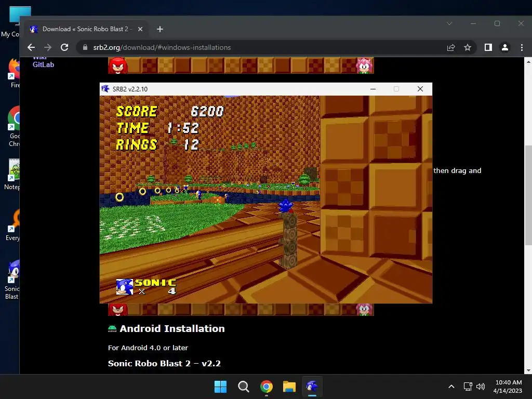
Task: Click the Sonic life icon in game
Action: click(x=125, y=287)
